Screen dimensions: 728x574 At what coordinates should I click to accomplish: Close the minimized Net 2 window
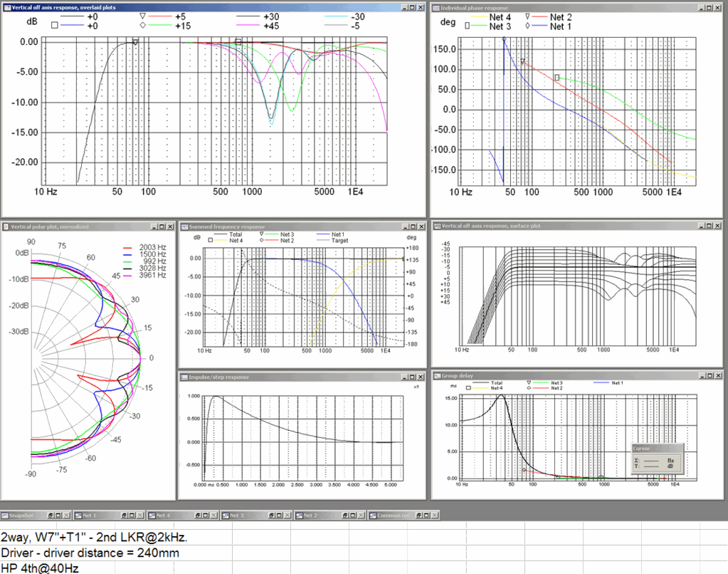point(359,515)
